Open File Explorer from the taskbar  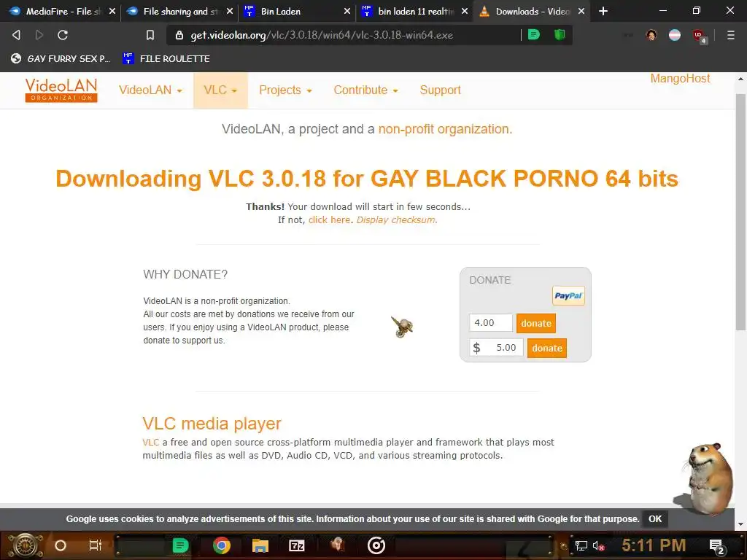point(260,545)
